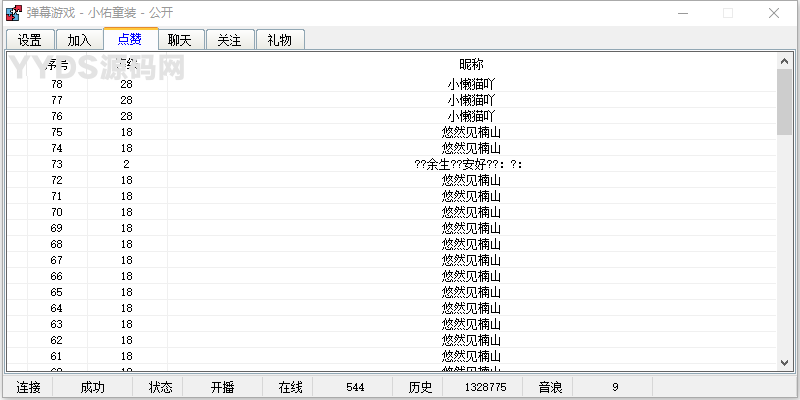The width and height of the screenshot is (800, 400).
Task: Open the 聊天 tab
Action: click(x=180, y=40)
